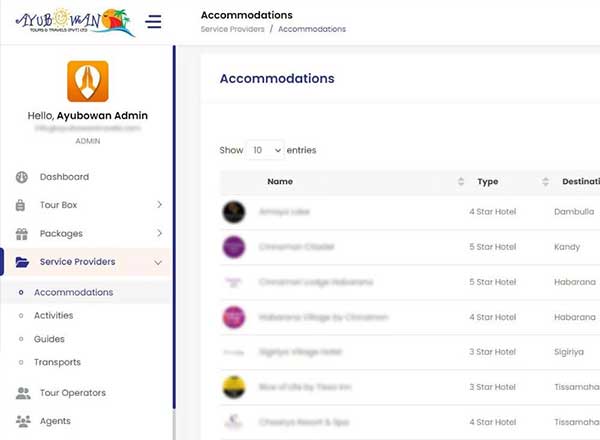Sort the table by Name column

point(461,182)
